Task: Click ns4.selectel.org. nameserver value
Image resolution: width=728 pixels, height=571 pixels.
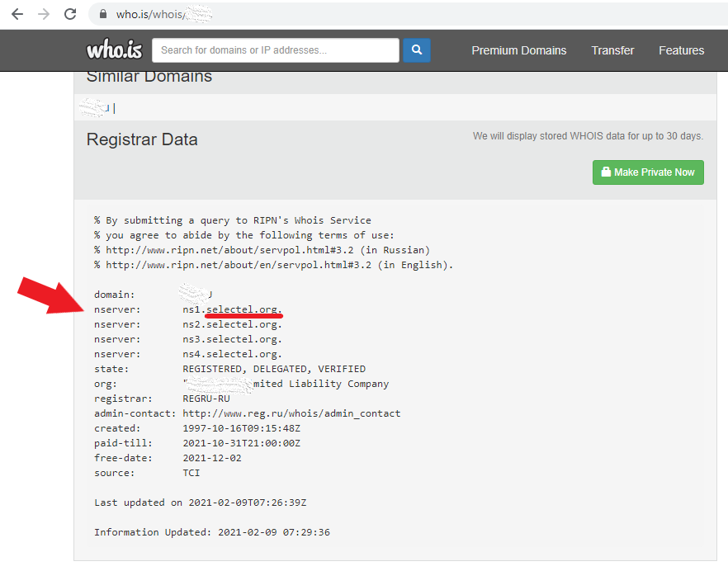Action: click(x=232, y=354)
